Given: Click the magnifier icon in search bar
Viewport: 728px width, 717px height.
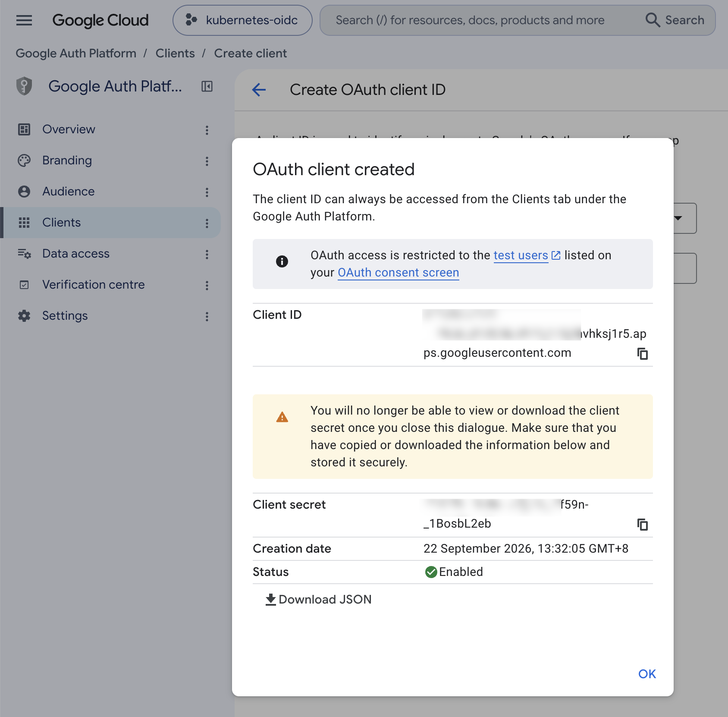Looking at the screenshot, I should pyautogui.click(x=653, y=20).
